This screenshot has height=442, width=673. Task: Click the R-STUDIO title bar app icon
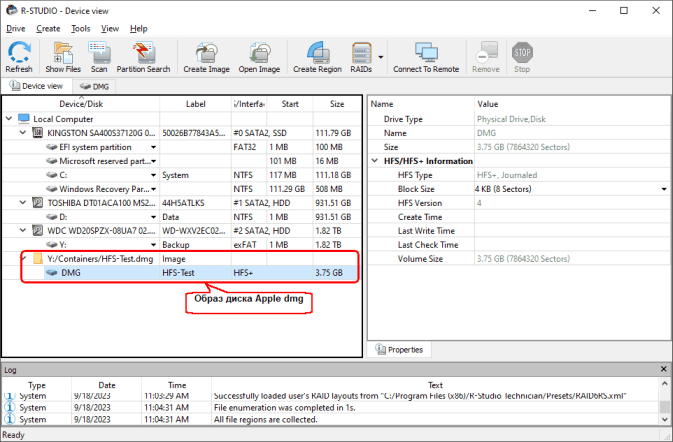tap(12, 10)
